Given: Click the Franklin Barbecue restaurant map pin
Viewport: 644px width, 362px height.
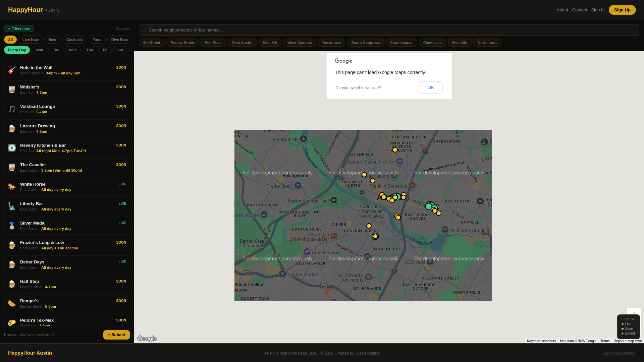Looking at the screenshot, I should (412, 185).
